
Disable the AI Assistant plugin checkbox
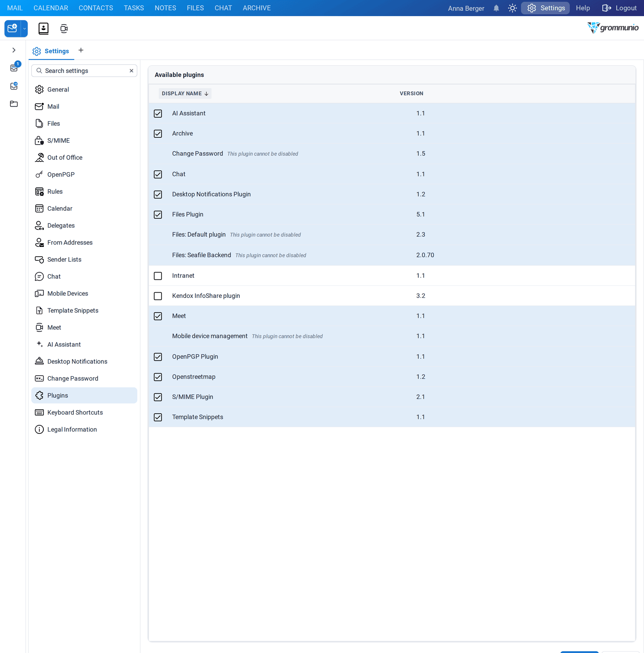pos(158,114)
